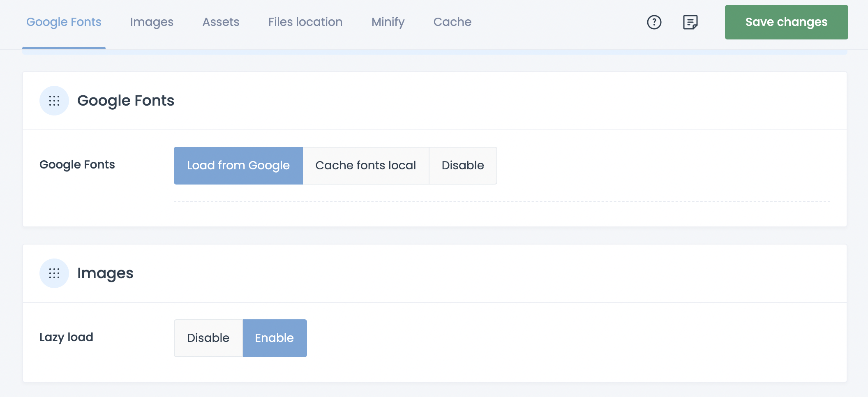Switch to the Google Fonts tab
This screenshot has width=868, height=397.
[64, 22]
